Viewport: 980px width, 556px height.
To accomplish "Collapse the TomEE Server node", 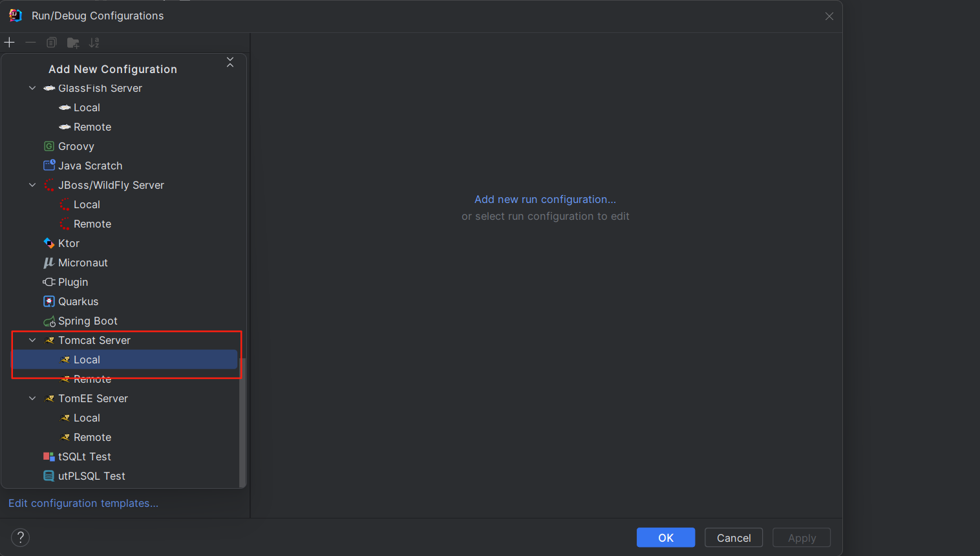I will [32, 398].
